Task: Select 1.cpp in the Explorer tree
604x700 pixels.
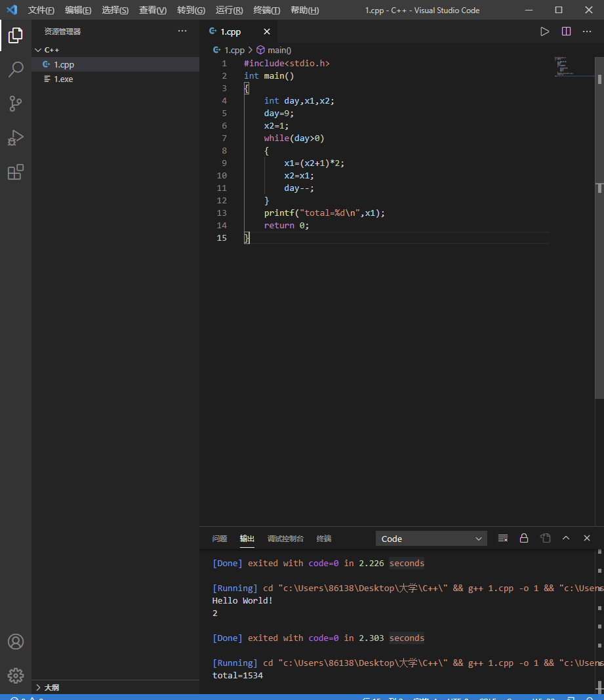Action: (115, 65)
